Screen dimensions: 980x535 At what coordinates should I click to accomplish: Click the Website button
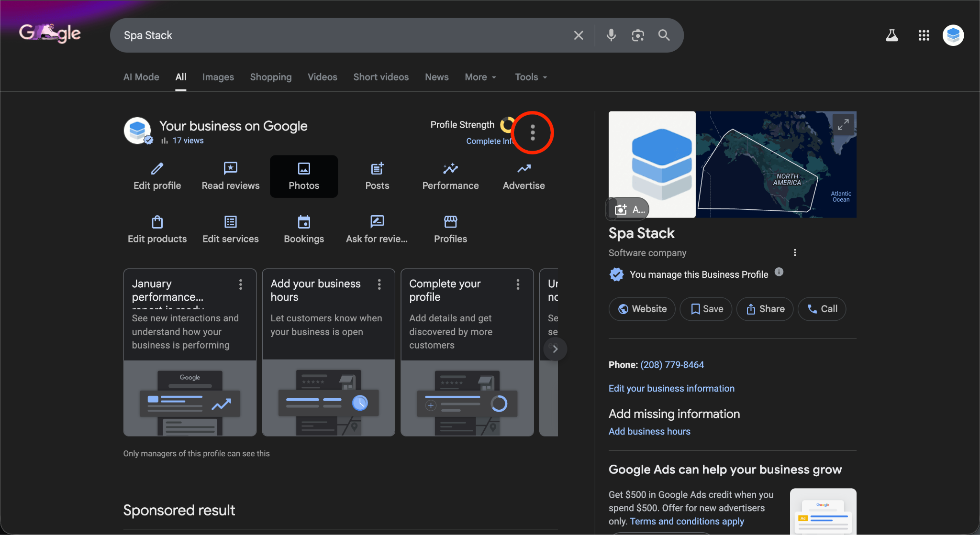642,309
